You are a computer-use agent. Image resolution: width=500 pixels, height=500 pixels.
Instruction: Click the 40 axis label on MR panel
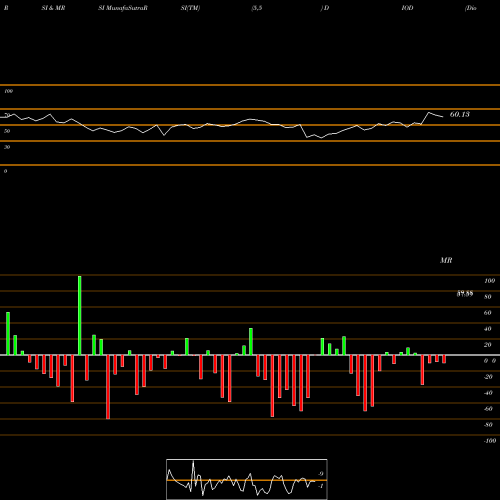pos(488,329)
